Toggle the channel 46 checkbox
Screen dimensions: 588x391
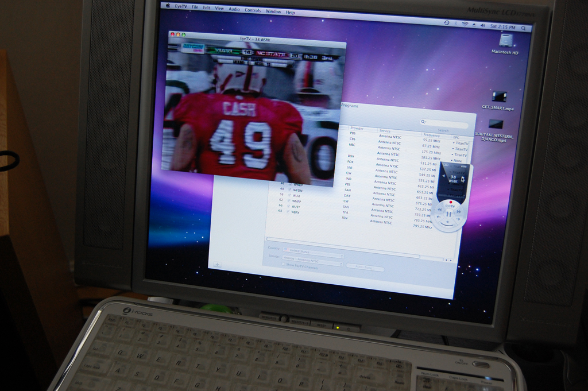click(290, 184)
